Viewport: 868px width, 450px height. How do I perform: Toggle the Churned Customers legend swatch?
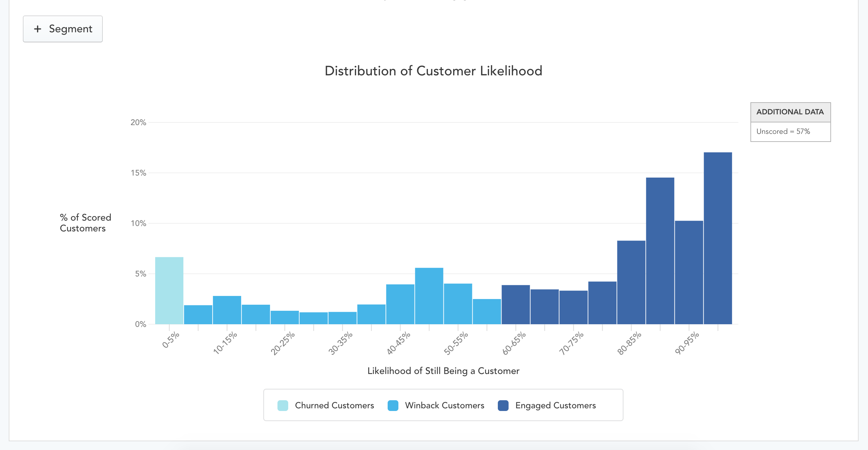tap(283, 406)
